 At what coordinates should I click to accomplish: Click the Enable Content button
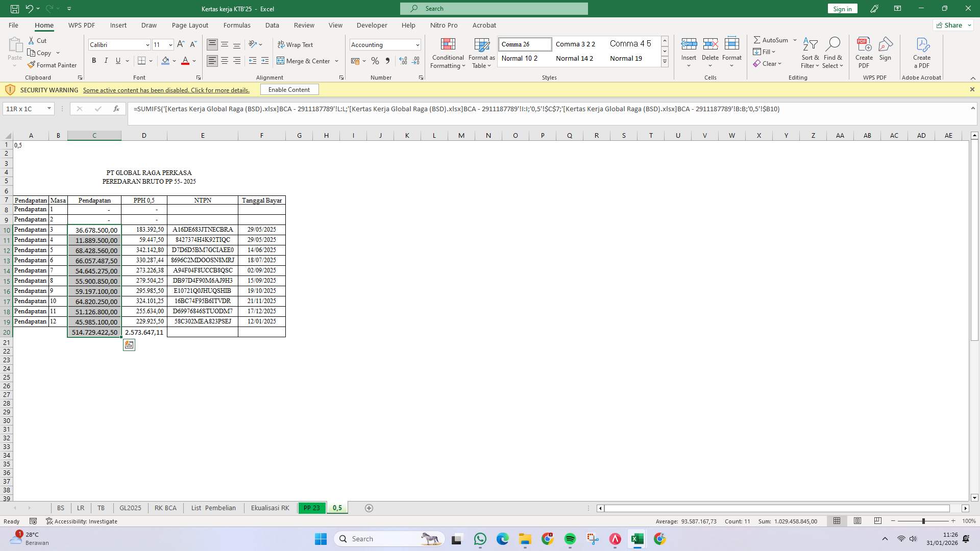(x=289, y=89)
